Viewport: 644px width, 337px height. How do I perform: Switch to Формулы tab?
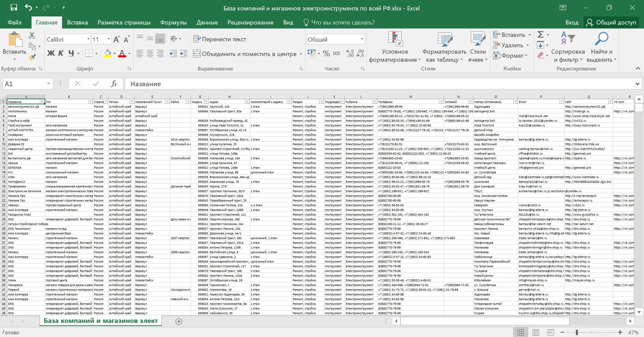173,22
